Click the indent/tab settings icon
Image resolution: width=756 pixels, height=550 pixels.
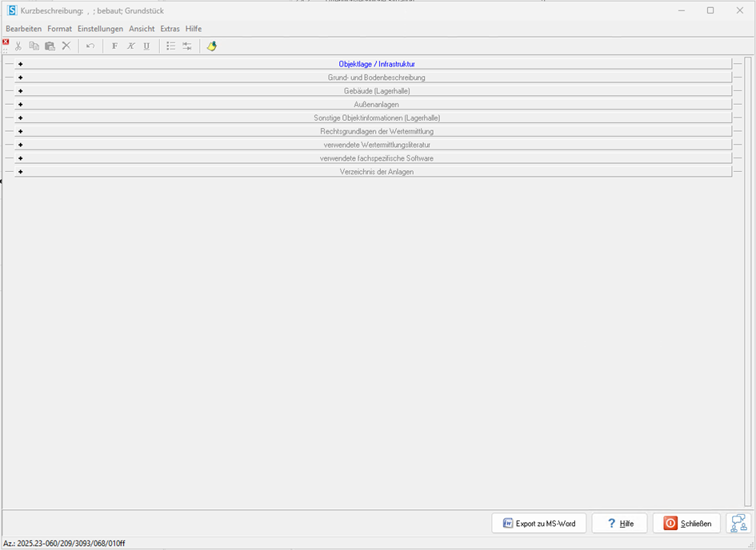187,46
